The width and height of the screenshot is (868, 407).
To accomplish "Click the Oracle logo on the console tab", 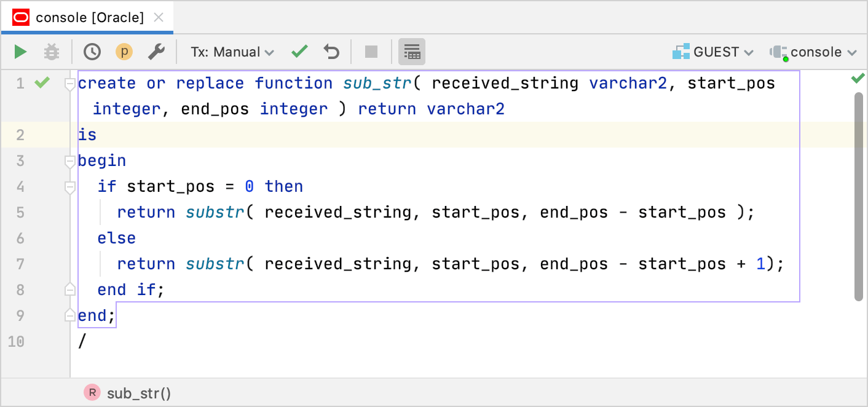I will tap(20, 17).
